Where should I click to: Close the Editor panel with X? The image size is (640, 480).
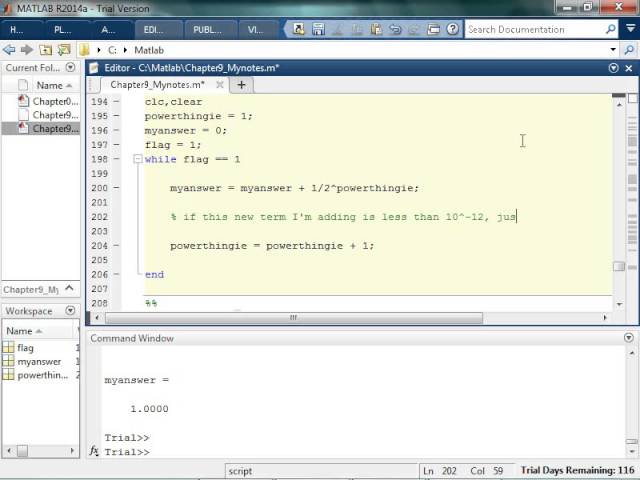click(x=629, y=68)
